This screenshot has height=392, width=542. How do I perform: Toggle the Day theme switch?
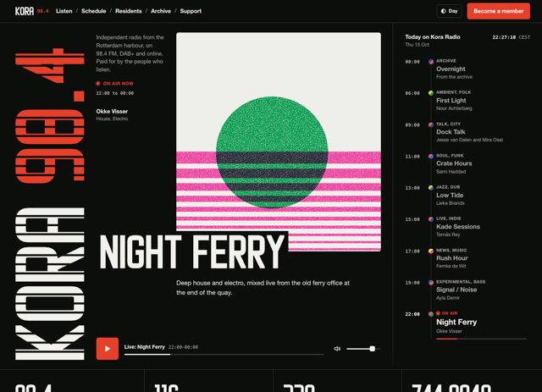click(x=449, y=11)
